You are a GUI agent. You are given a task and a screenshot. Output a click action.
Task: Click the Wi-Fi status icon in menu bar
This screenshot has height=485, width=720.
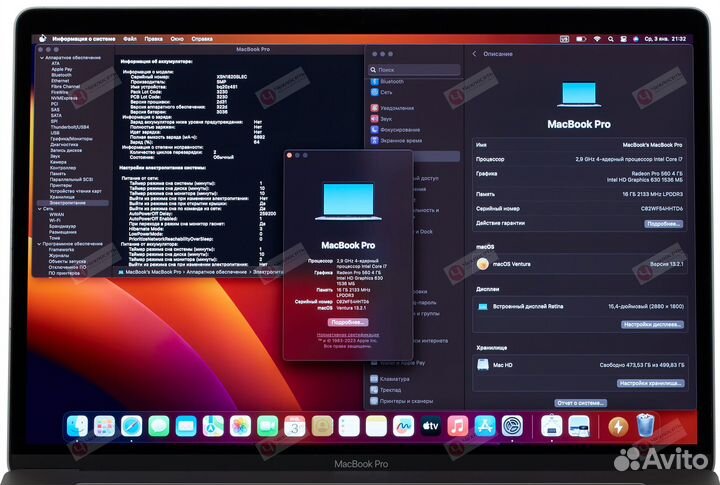tap(597, 39)
